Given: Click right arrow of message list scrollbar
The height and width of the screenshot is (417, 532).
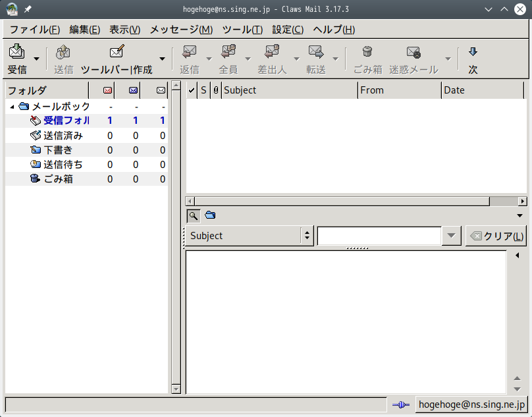Looking at the screenshot, I should coord(523,202).
